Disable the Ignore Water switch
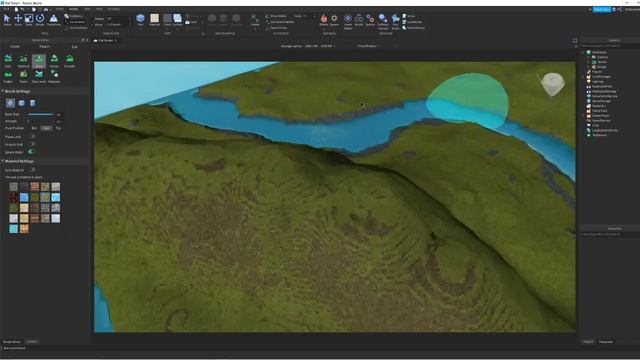The image size is (640, 360). (31, 152)
